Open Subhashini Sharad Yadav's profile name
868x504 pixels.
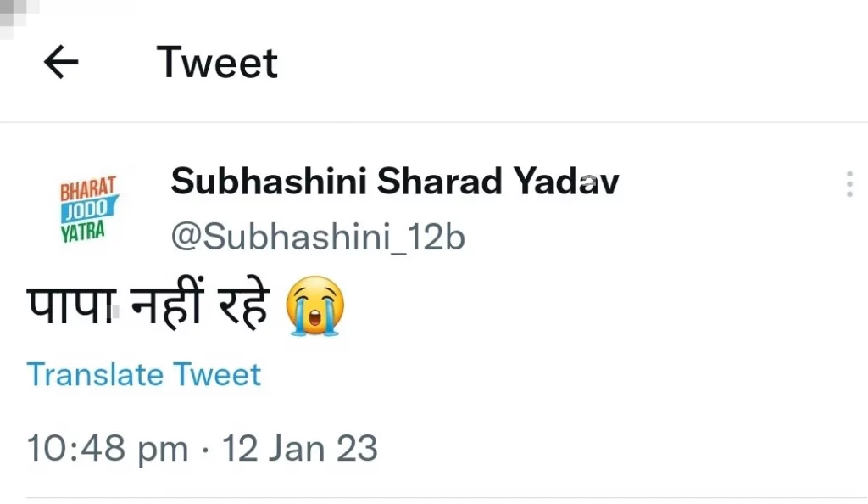click(x=395, y=182)
